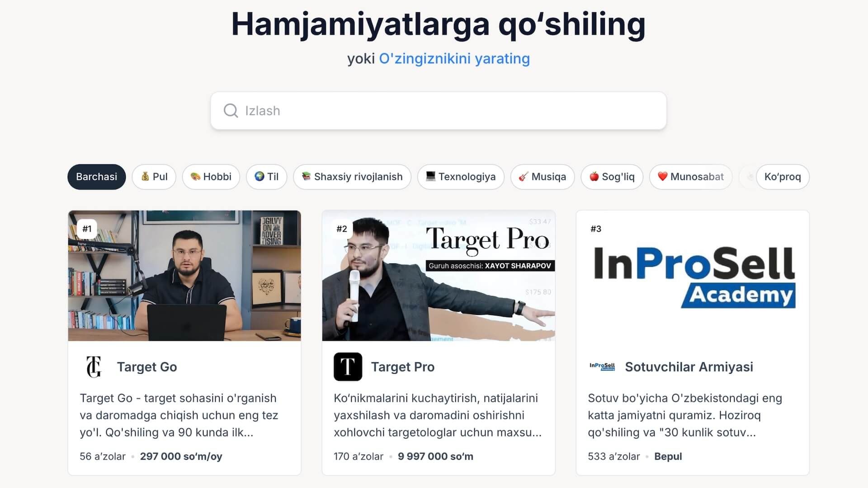Filter communities by Hobbi
868x488 pixels.
point(211,177)
